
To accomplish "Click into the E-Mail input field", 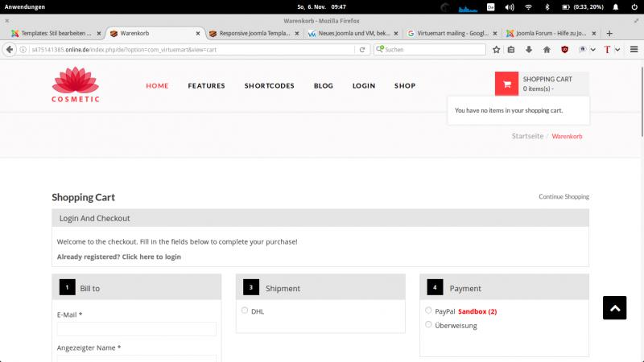I will pos(136,329).
